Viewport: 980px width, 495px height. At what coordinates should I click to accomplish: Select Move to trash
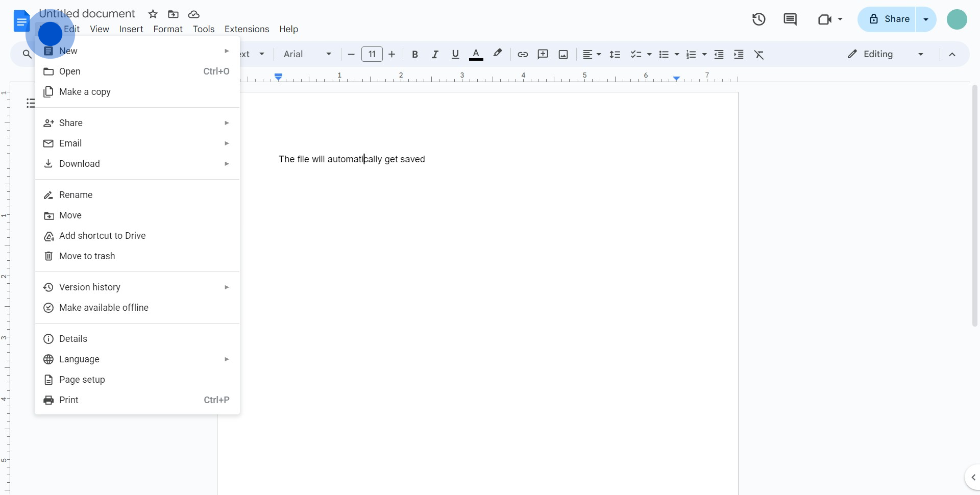tap(137, 256)
